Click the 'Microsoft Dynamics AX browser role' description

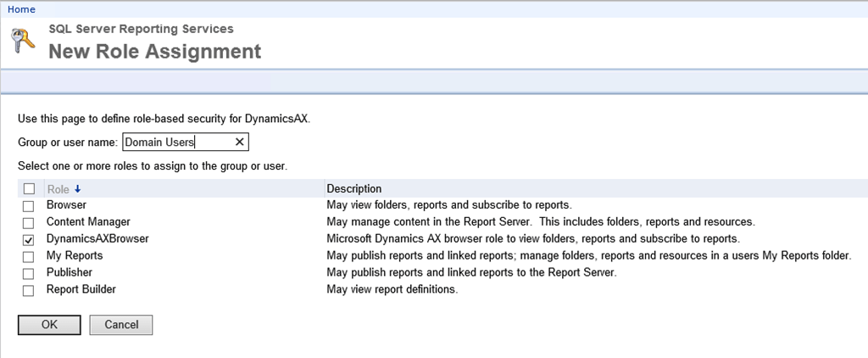point(533,239)
